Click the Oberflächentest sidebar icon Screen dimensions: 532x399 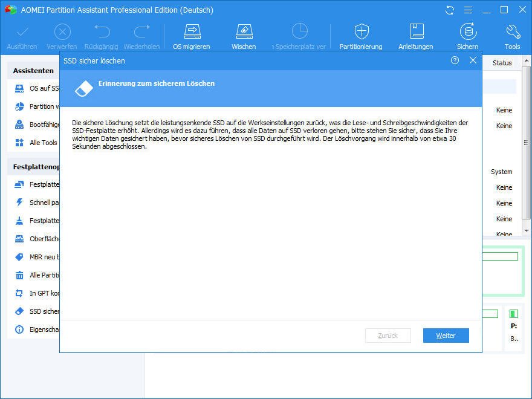[19, 239]
